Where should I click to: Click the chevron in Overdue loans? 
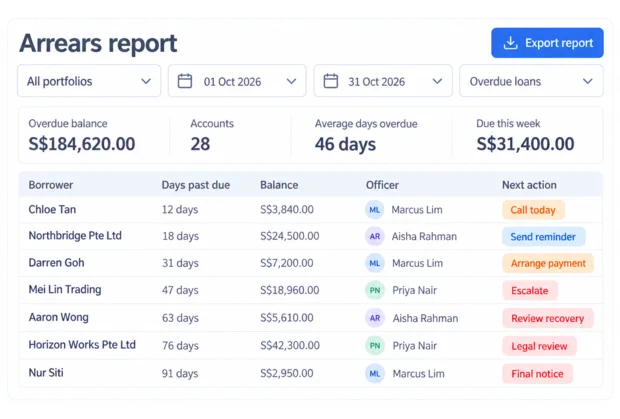[588, 81]
